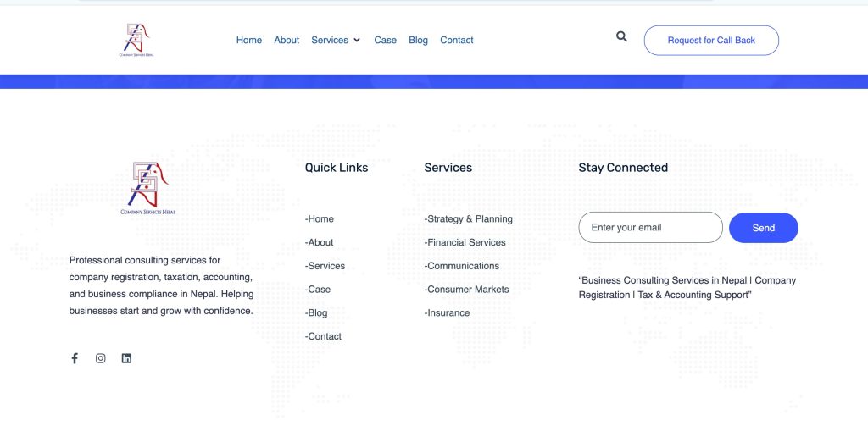Open the Instagram social icon
This screenshot has height=448, width=868.
point(100,358)
